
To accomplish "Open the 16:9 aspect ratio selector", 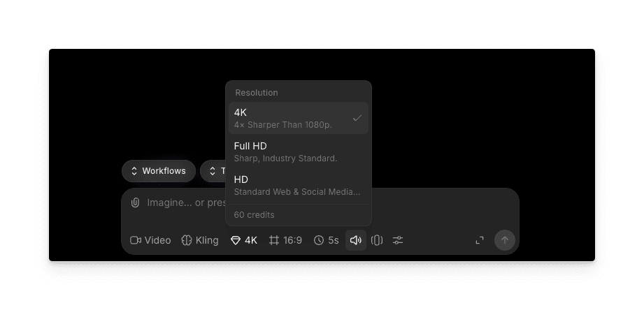I will [x=285, y=240].
